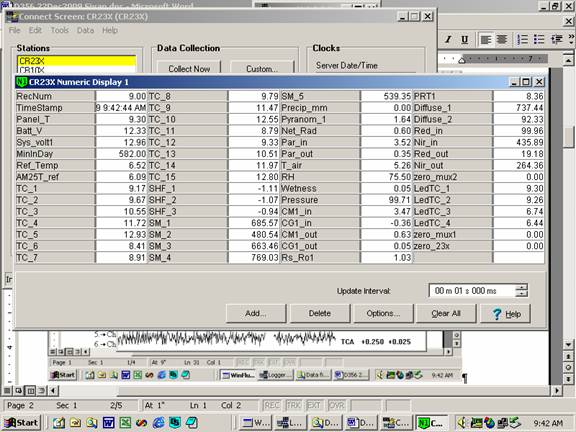Click the Collect Now button
The width and height of the screenshot is (576, 432).
(189, 68)
